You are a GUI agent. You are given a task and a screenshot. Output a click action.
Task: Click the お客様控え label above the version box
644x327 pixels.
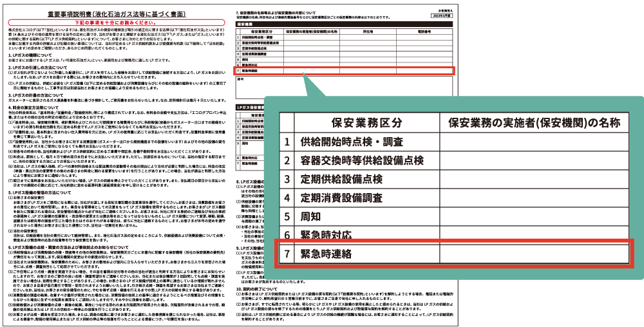(x=445, y=10)
